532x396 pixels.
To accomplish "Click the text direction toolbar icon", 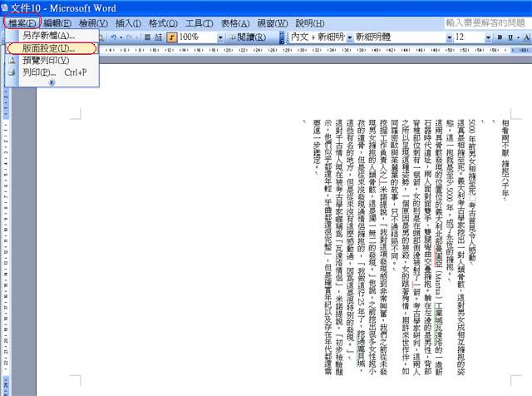I will coord(158,37).
